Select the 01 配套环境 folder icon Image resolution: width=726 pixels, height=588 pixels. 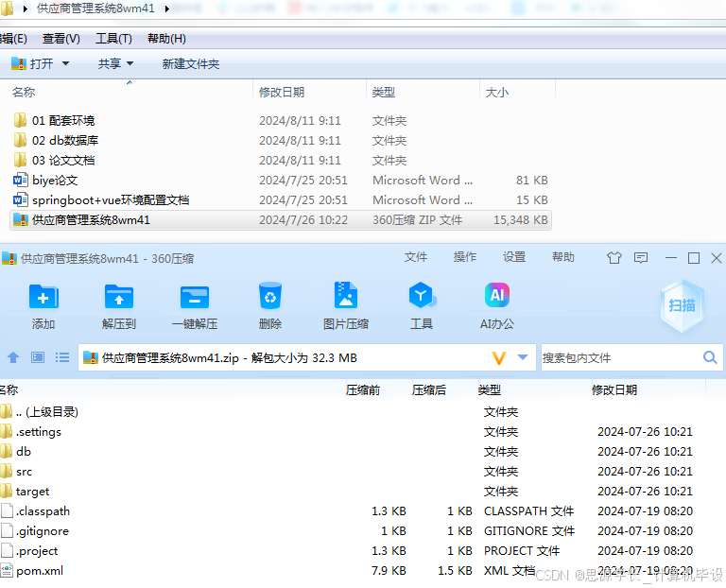coord(20,120)
